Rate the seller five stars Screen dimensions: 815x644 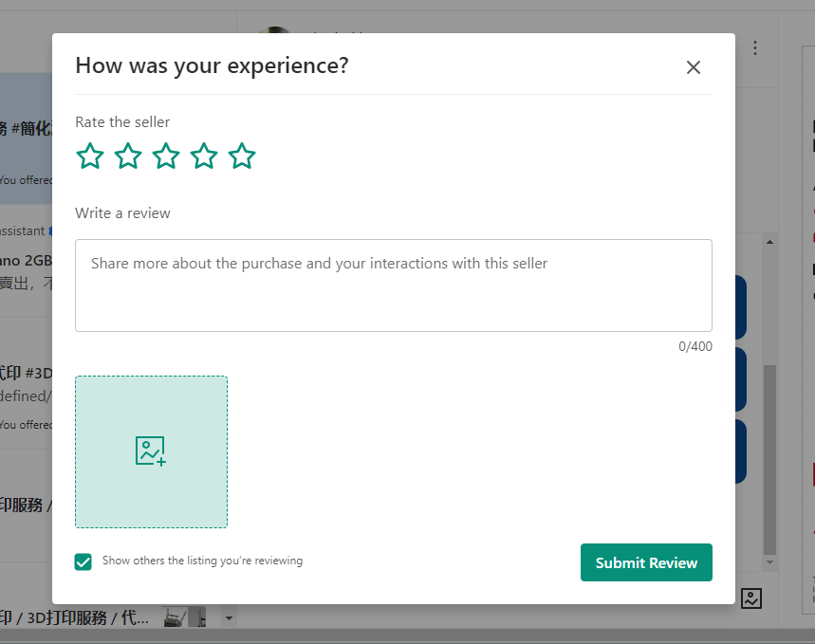(242, 156)
